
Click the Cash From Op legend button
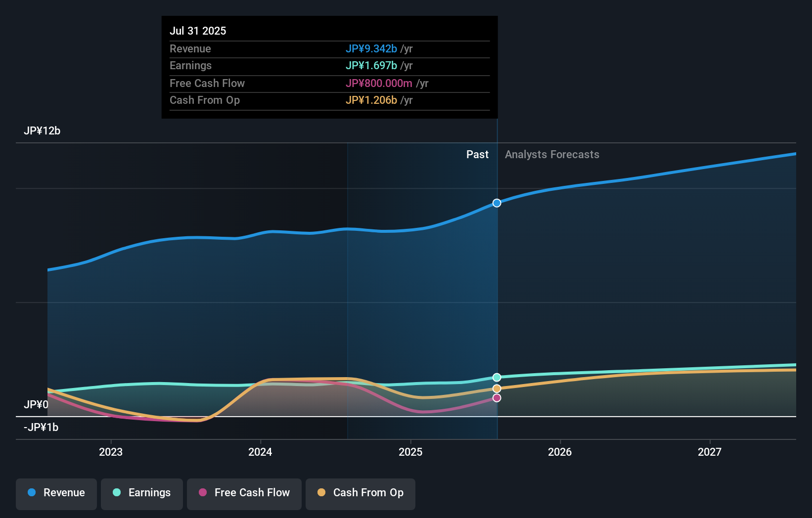tap(360, 493)
